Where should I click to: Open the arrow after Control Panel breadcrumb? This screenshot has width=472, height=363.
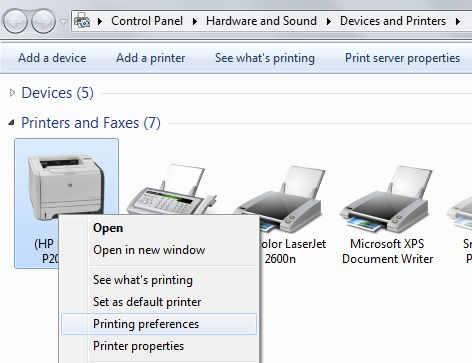tap(195, 22)
